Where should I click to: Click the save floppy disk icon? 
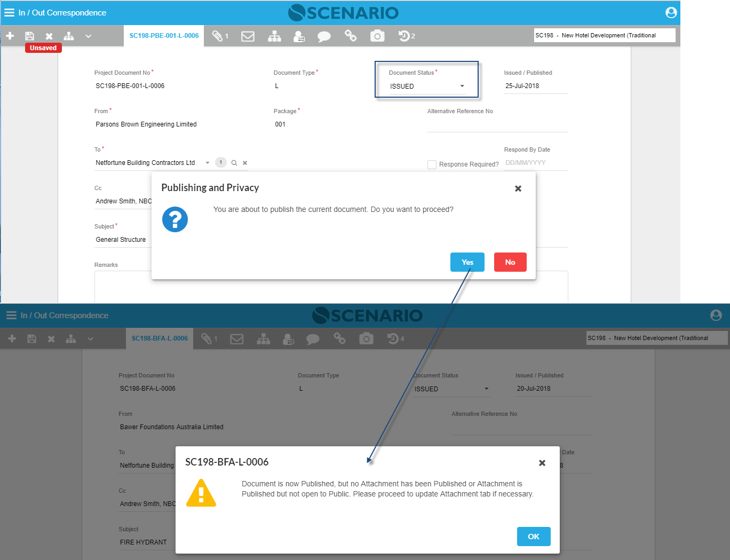29,36
